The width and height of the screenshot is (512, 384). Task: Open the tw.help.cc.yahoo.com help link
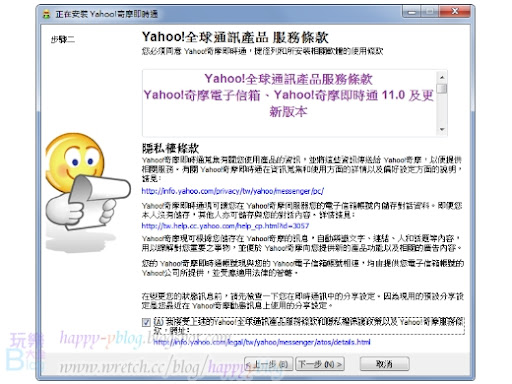(225, 226)
